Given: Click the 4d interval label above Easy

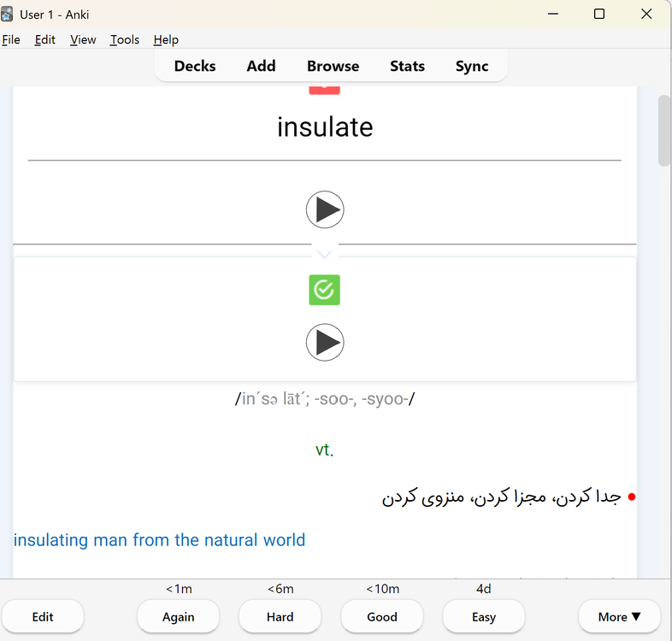Looking at the screenshot, I should tap(483, 589).
